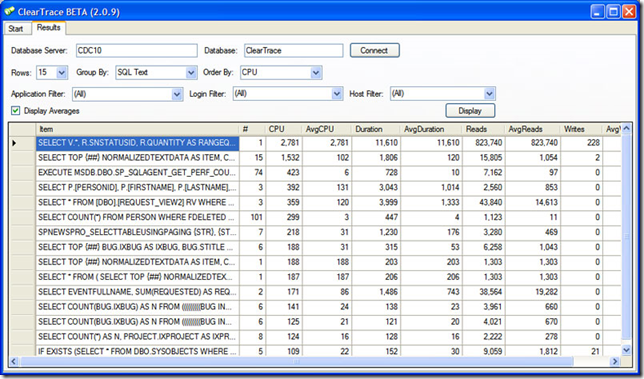Click the vertical scrollbar thumb
The image size is (644, 379).
tap(626, 237)
